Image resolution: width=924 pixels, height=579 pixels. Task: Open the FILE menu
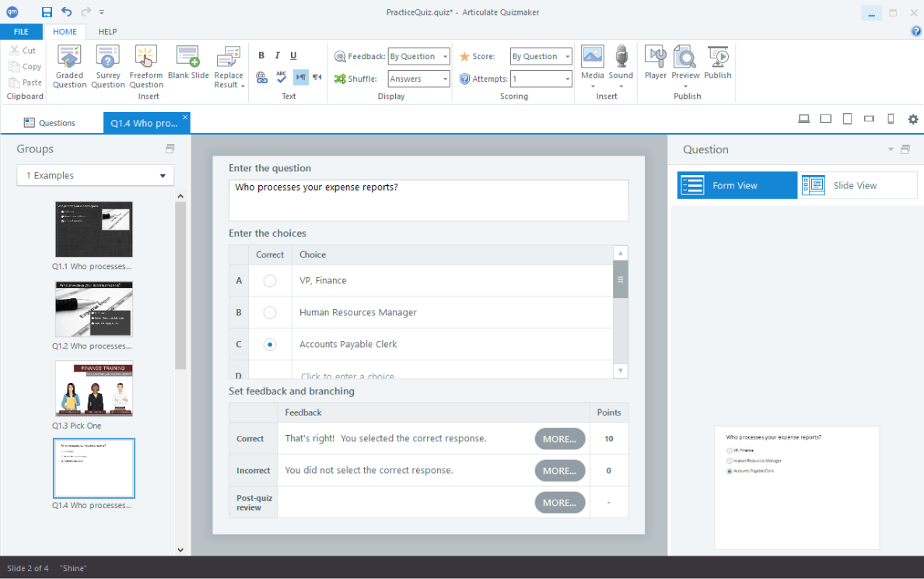21,31
